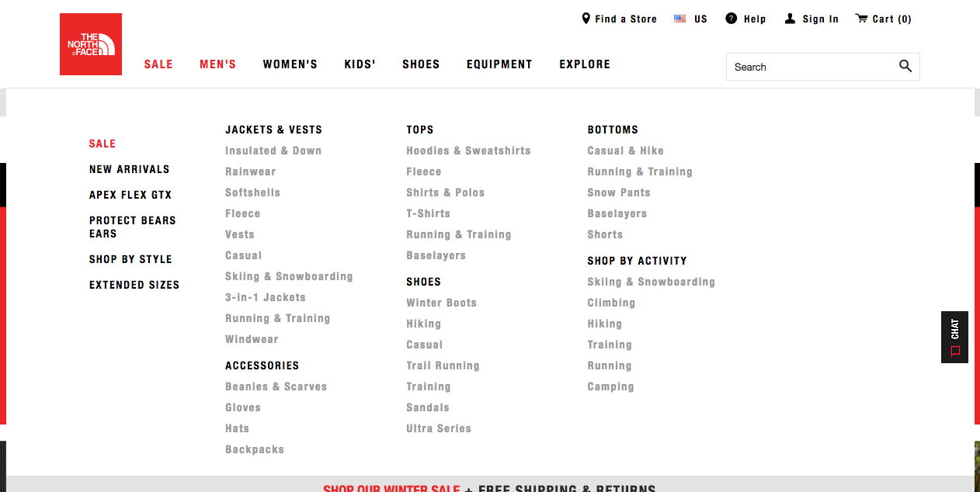Viewport: 980px width, 492px height.
Task: Browse EXTENDED SIZES
Action: click(x=134, y=285)
